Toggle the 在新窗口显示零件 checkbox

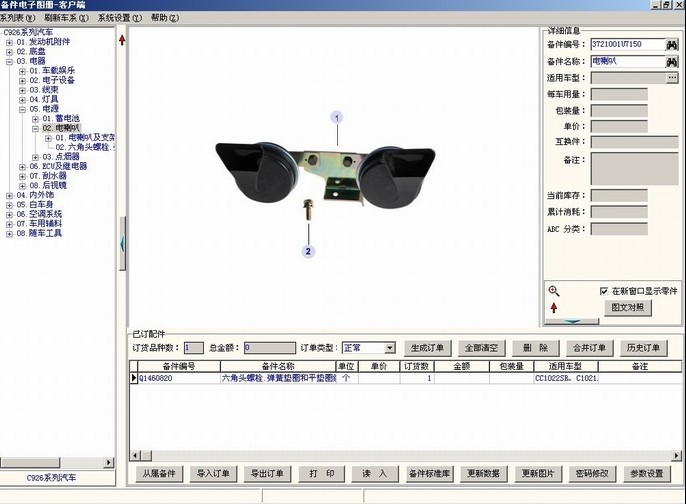[604, 291]
